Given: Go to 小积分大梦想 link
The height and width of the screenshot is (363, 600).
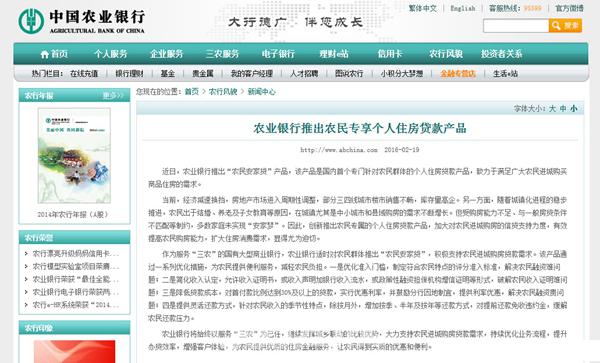Looking at the screenshot, I should [x=401, y=73].
